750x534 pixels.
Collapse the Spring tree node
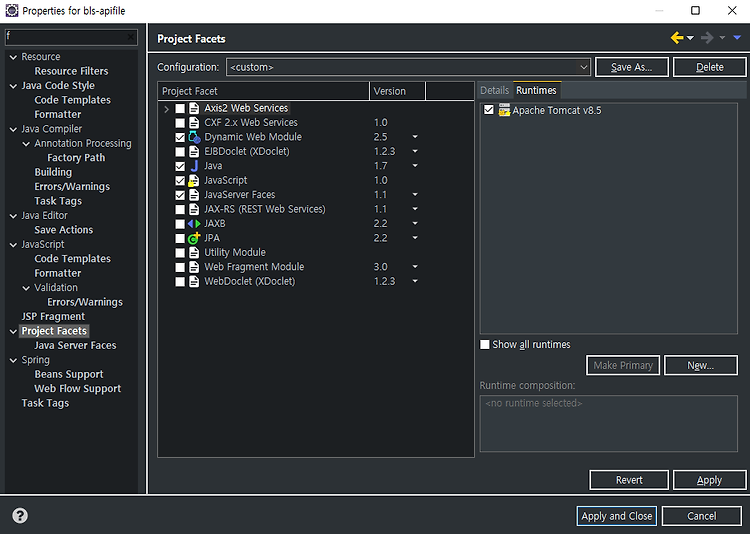13,360
